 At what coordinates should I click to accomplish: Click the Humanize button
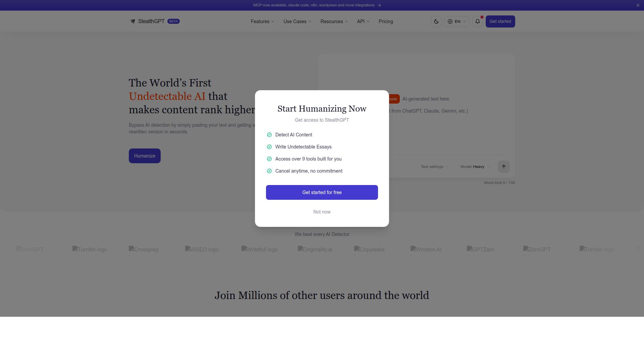tap(145, 156)
